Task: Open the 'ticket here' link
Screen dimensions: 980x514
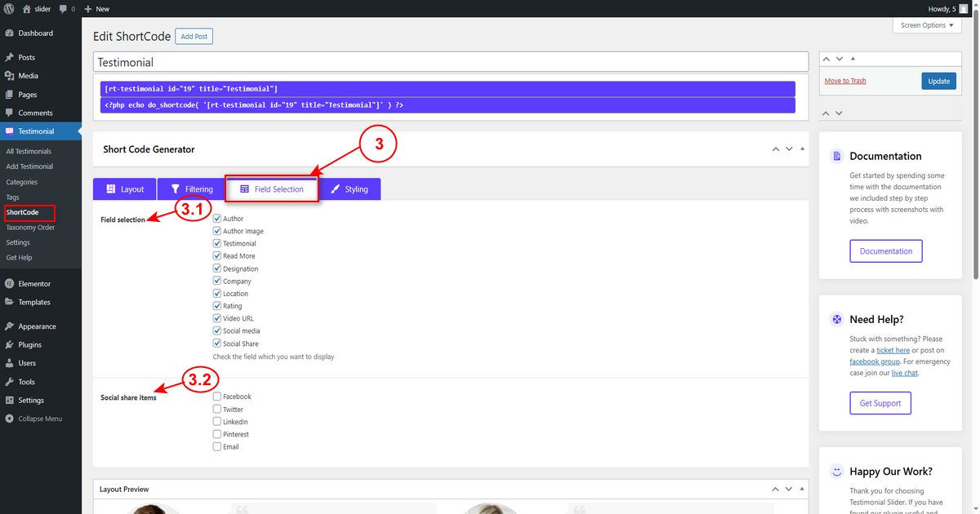Action: [893, 350]
